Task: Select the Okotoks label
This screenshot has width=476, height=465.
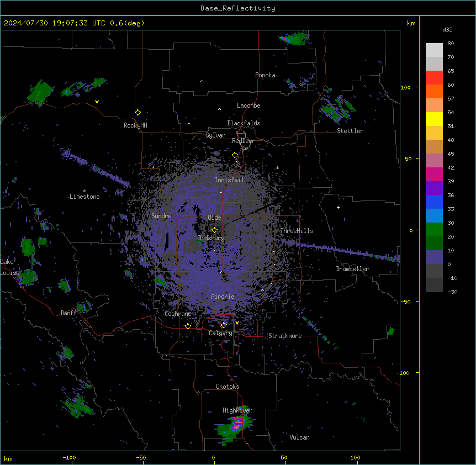Action: point(228,387)
